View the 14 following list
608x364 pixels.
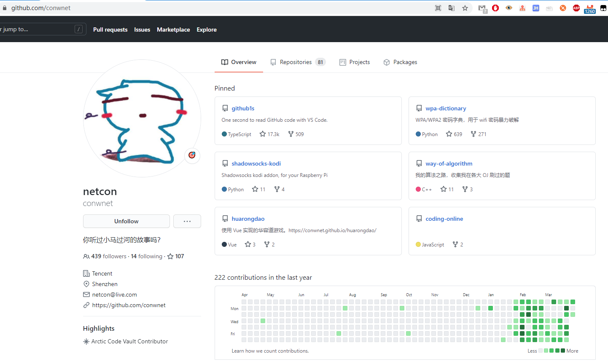[x=147, y=256]
